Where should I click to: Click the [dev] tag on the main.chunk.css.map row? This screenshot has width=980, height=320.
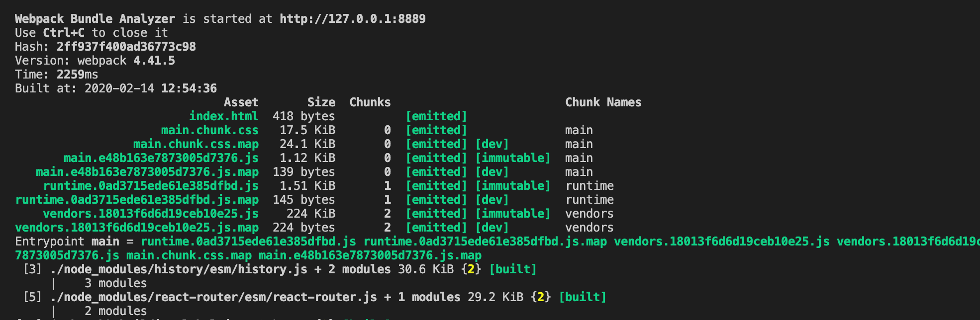pos(492,144)
